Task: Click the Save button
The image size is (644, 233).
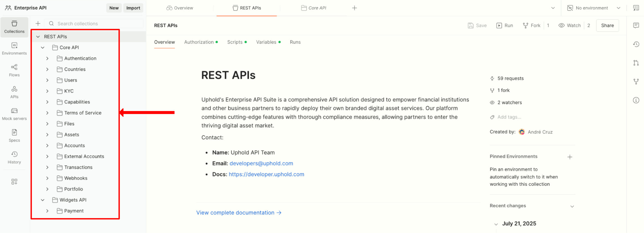Action: (x=477, y=26)
